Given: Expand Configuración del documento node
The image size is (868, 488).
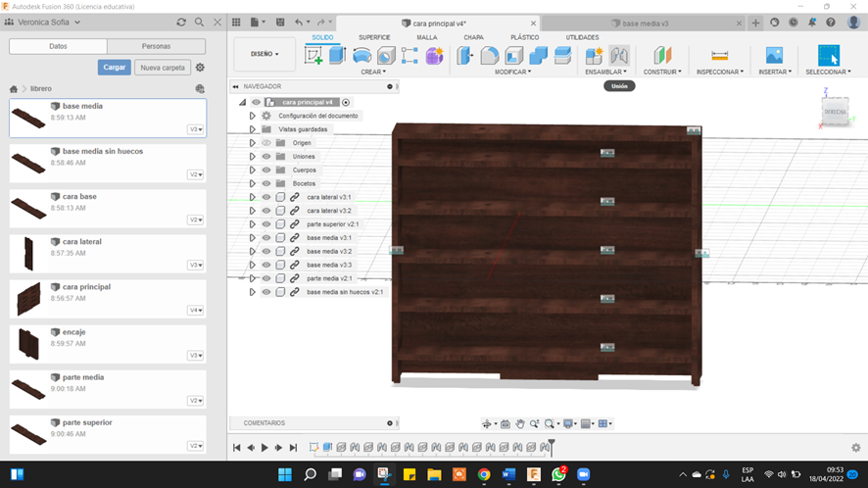Looking at the screenshot, I should click(x=253, y=116).
